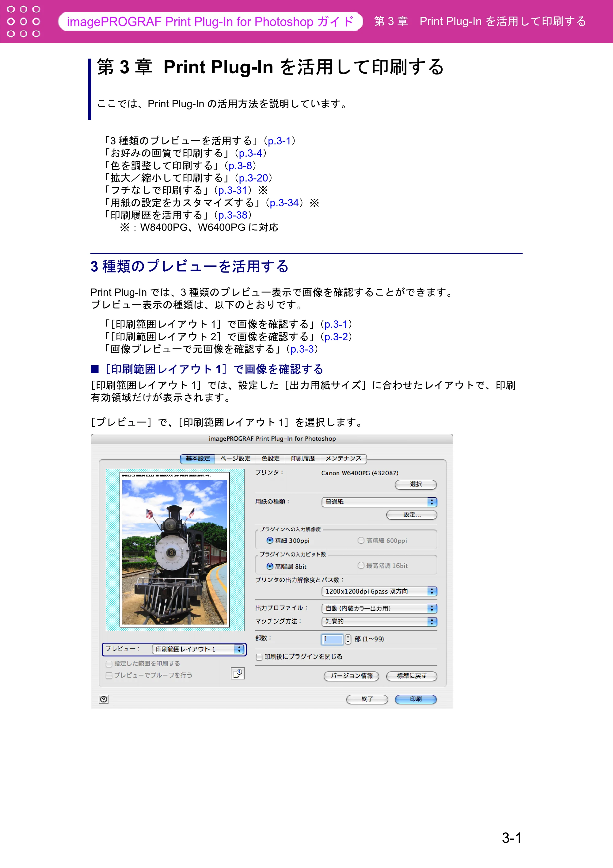Click the 選択 printer button
Screen dimensions: 613x868
(416, 484)
